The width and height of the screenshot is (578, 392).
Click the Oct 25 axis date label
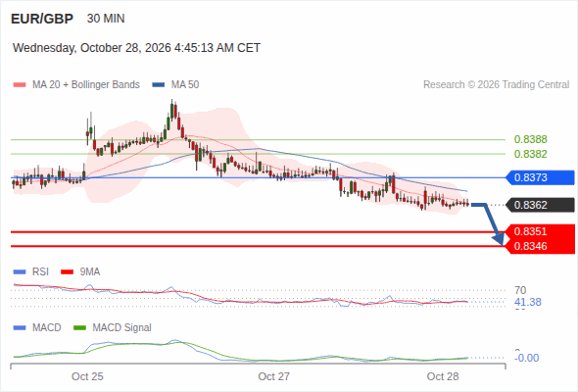87,376
